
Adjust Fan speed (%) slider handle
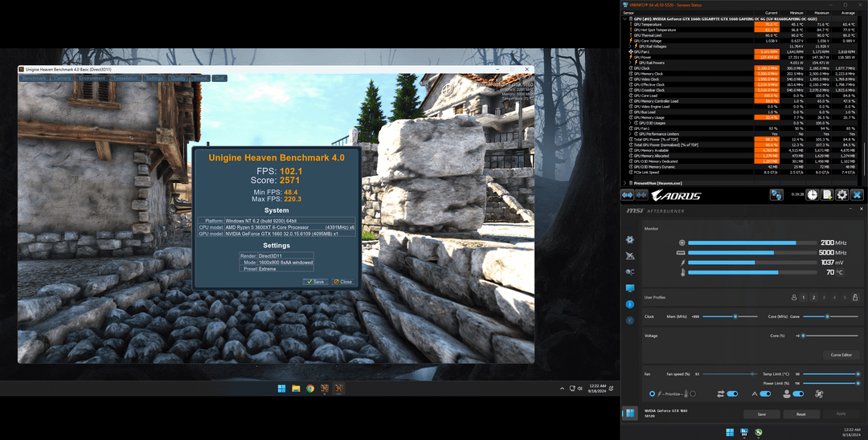pos(753,374)
